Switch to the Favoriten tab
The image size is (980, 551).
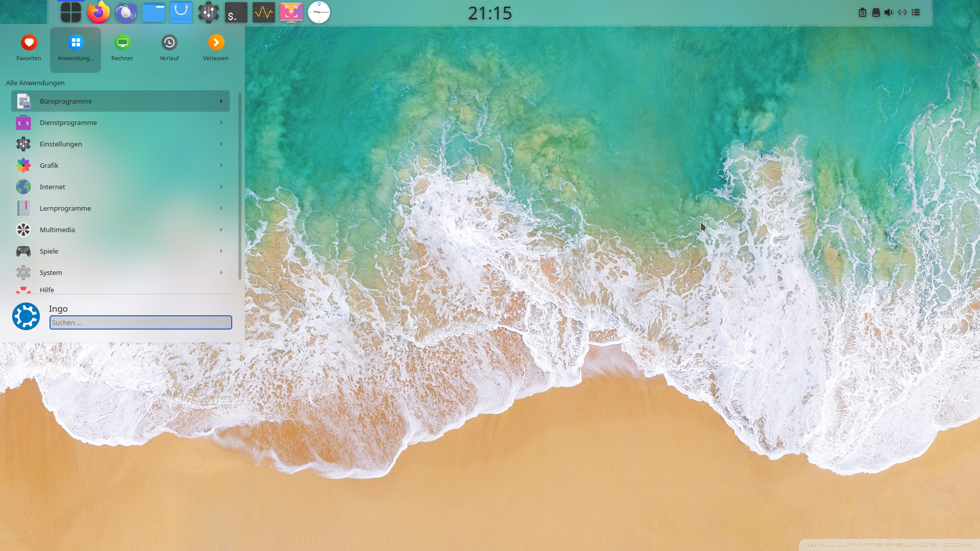(29, 48)
